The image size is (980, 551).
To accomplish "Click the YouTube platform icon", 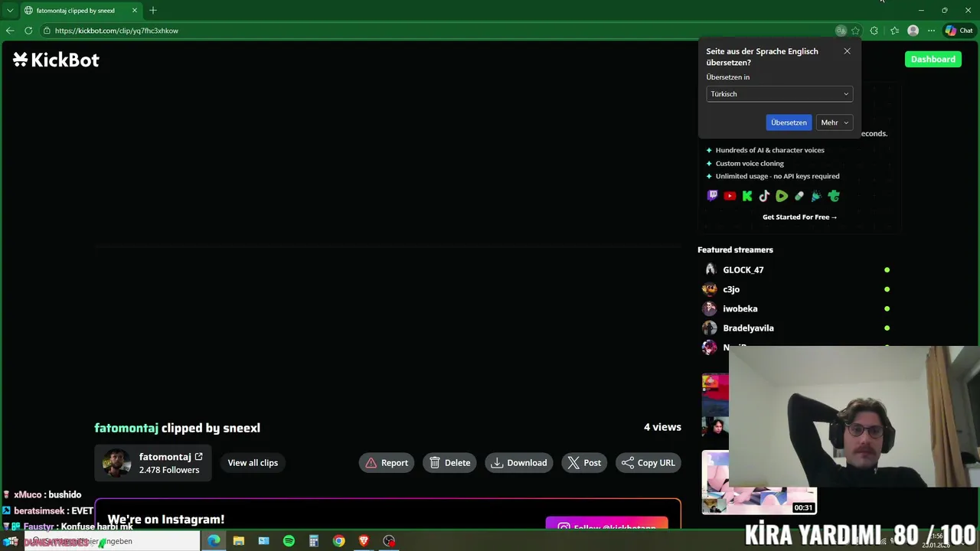I will 730,196.
